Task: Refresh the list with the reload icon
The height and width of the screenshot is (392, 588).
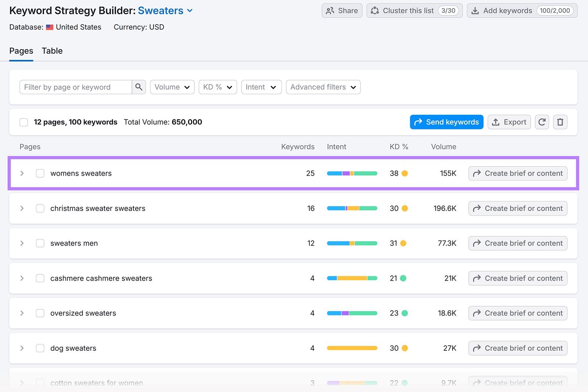Action: click(x=542, y=122)
